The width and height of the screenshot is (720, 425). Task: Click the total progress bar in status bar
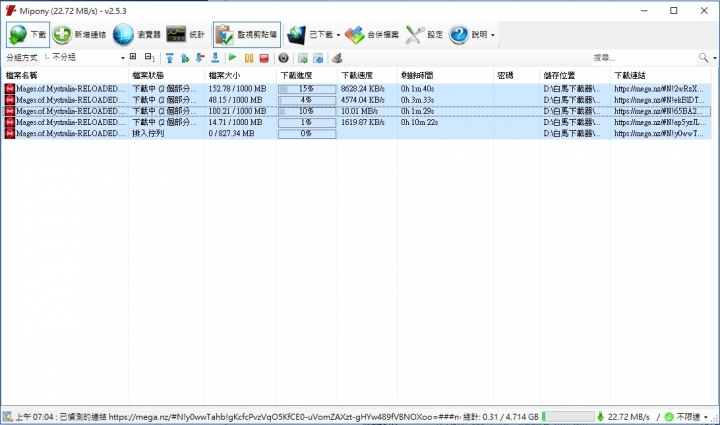pyautogui.click(x=568, y=417)
